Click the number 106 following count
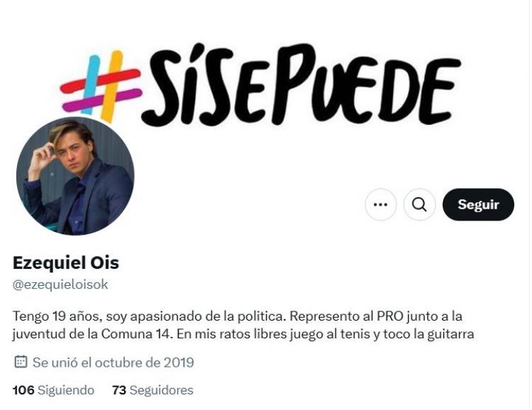 (23, 390)
